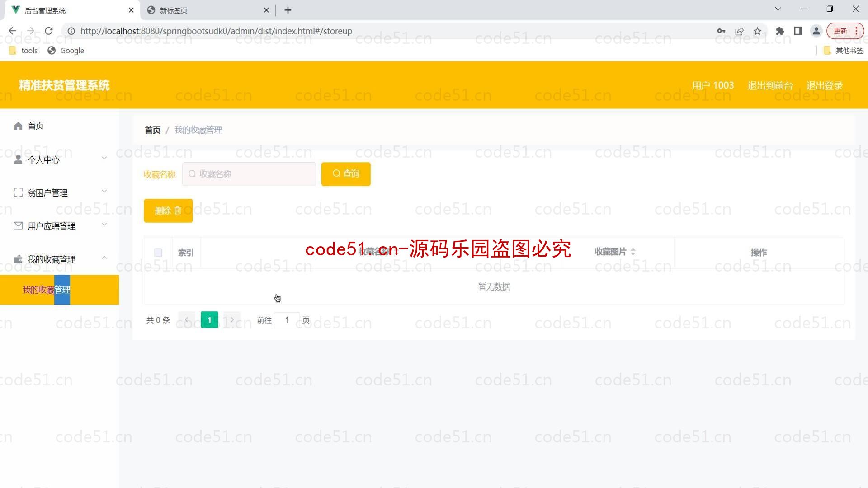Open the browser profile avatar
Screen dimensions: 868x488
(816, 31)
